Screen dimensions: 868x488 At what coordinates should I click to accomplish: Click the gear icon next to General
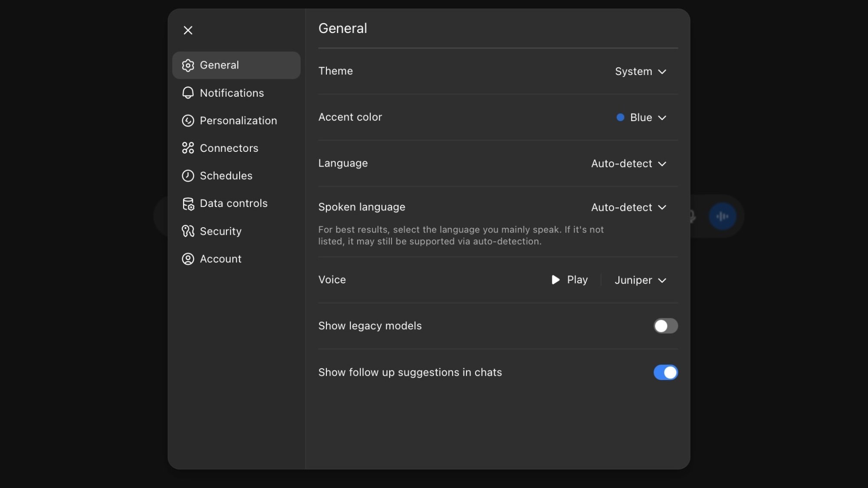[188, 66]
